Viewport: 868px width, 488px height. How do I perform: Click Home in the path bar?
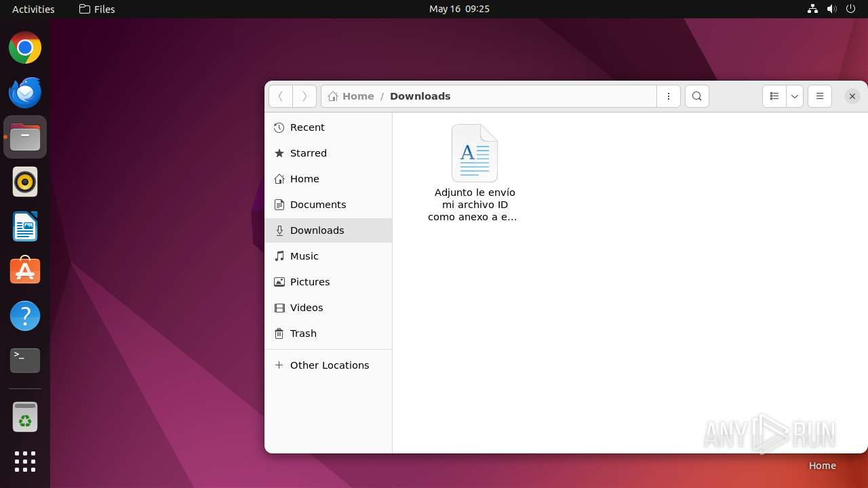pyautogui.click(x=351, y=96)
